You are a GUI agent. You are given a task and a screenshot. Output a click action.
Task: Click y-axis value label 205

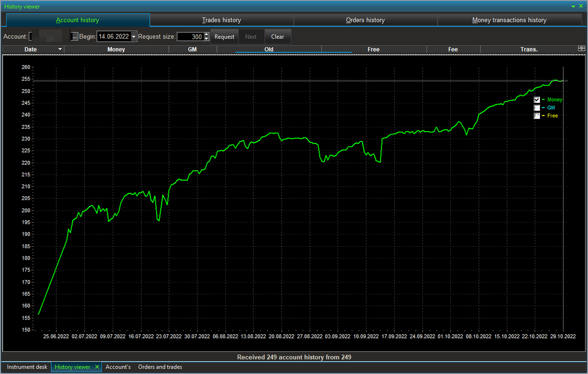coord(26,198)
